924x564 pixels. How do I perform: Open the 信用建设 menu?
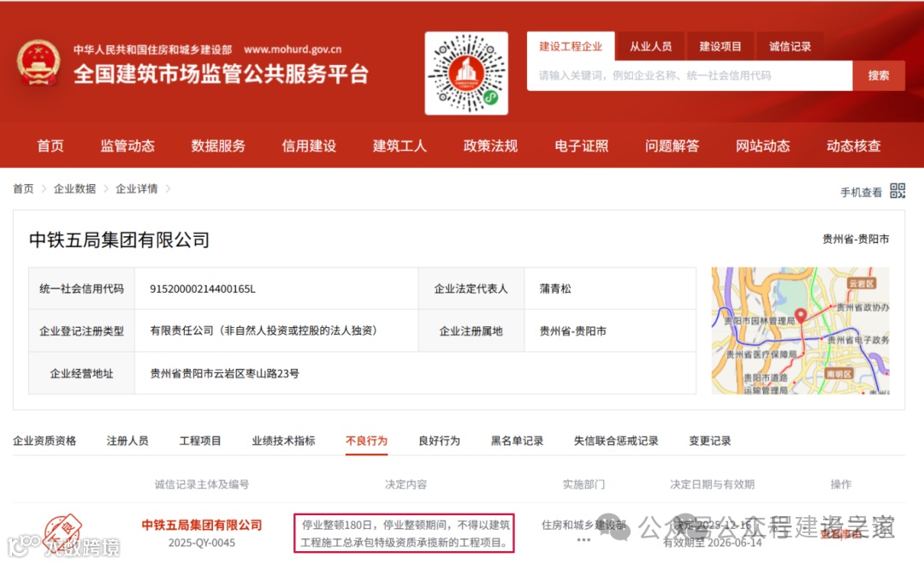tap(309, 146)
